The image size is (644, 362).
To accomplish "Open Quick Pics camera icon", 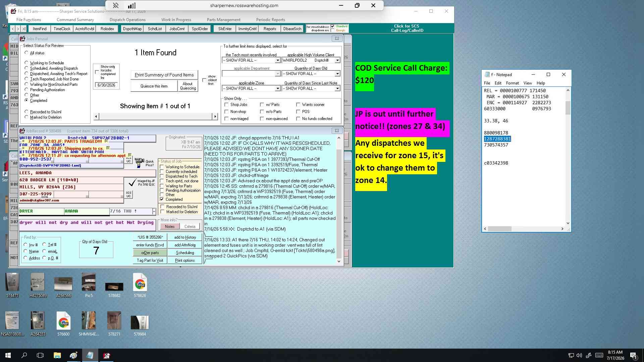I will coord(139,163).
